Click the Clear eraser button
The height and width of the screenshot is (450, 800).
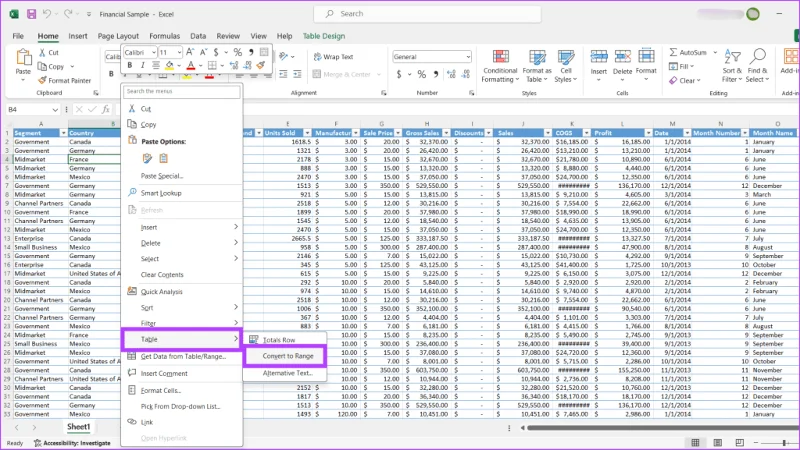[x=684, y=80]
